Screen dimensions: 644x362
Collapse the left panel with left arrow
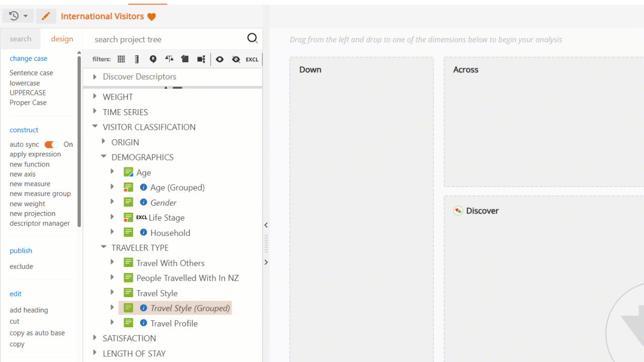coord(266,225)
